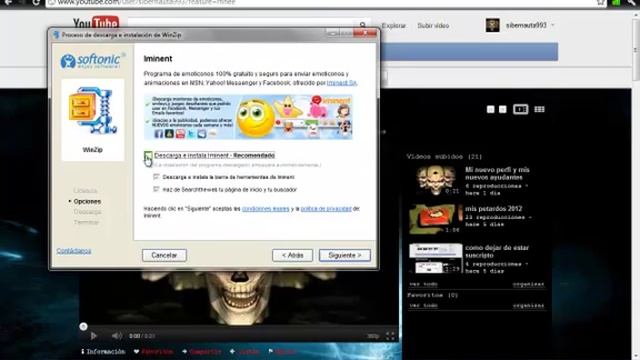Click 'organizar' under Favoritos
This screenshot has width=640, height=360.
tap(529, 305)
